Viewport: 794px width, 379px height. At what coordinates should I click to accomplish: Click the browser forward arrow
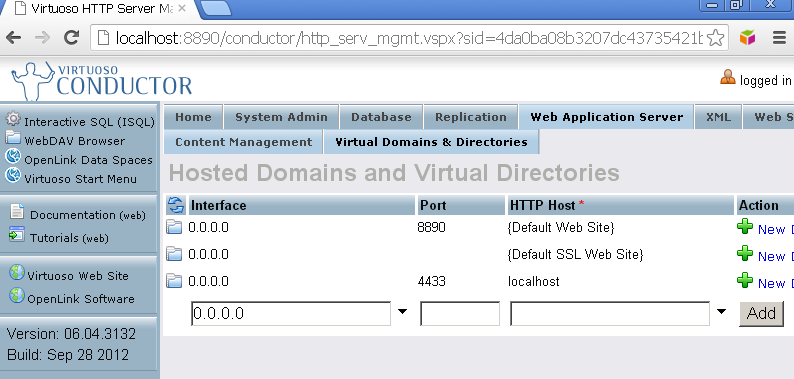[43, 37]
